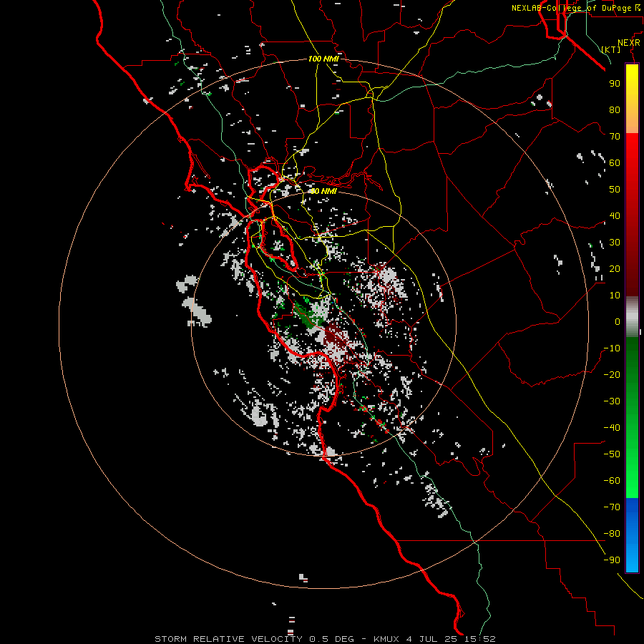Image resolution: width=644 pixels, height=644 pixels.
Task: Click the gray near-zero segment of velocity scale
Action: point(632,317)
